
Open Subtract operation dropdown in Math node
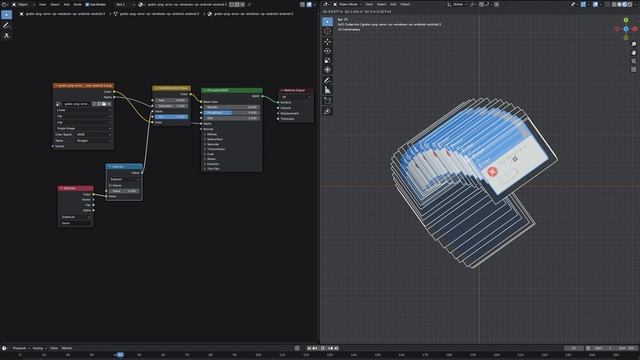[124, 179]
